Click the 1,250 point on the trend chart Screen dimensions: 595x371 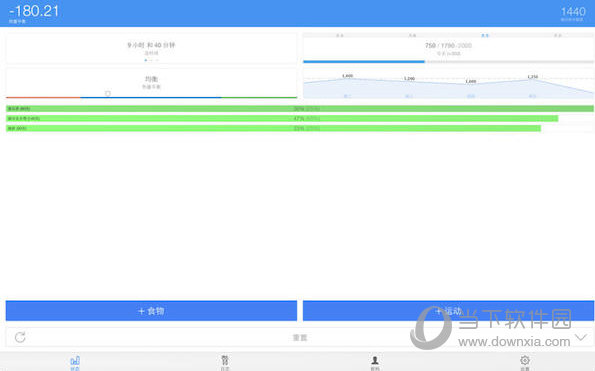[532, 77]
